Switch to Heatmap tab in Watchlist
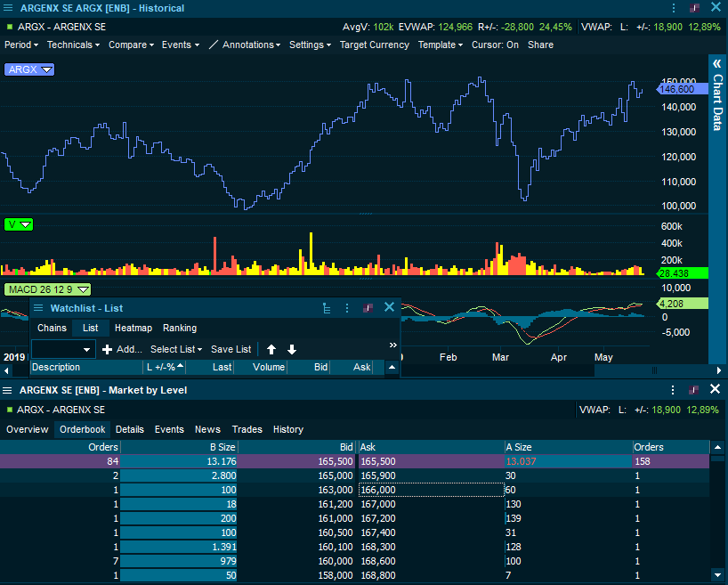The height and width of the screenshot is (585, 728). 133,328
